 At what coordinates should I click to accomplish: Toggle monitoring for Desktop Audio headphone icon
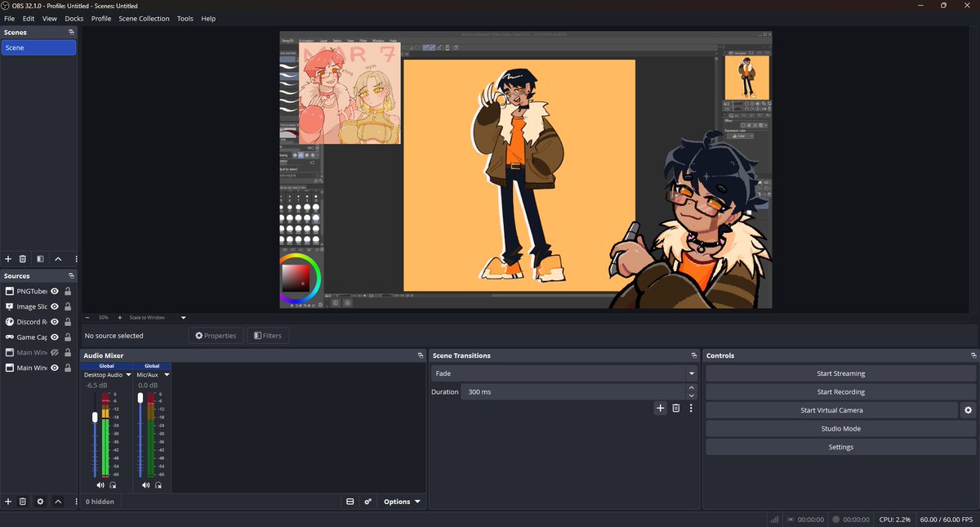point(113,485)
